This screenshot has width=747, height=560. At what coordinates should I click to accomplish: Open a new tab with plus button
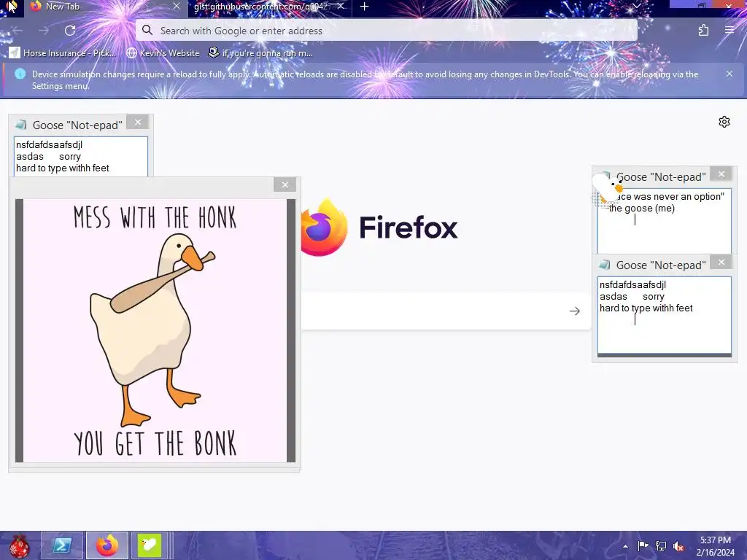365,7
